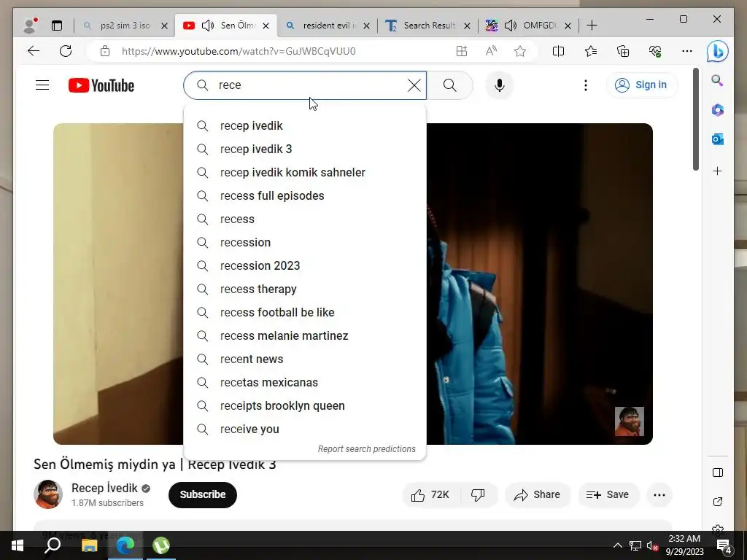Viewport: 747px width, 560px height.
Task: Click the address bar URL
Action: [x=239, y=51]
